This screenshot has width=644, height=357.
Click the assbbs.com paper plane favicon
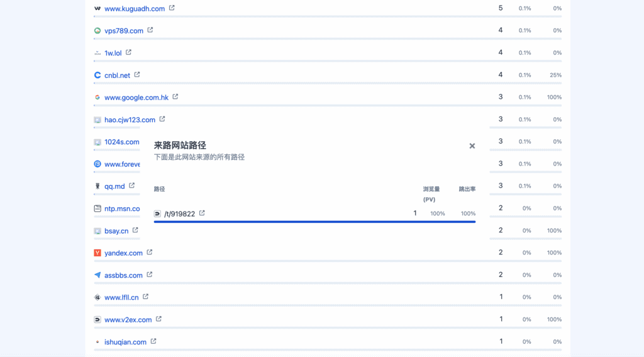[97, 275]
